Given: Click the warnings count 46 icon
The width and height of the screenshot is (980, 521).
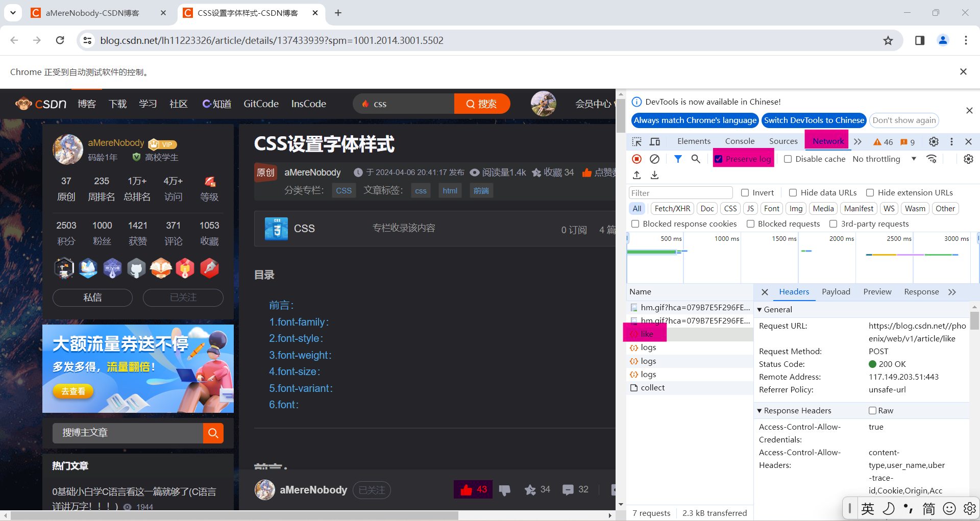Looking at the screenshot, I should [883, 142].
